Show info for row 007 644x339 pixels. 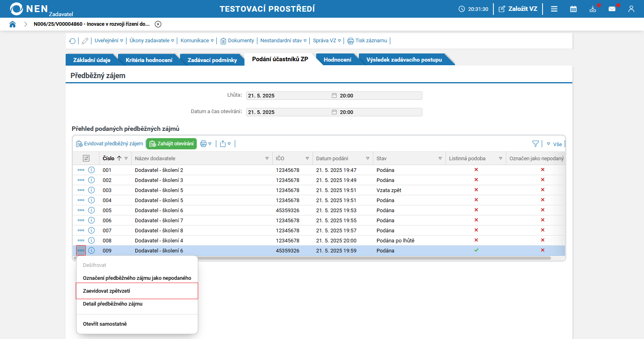pos(91,230)
